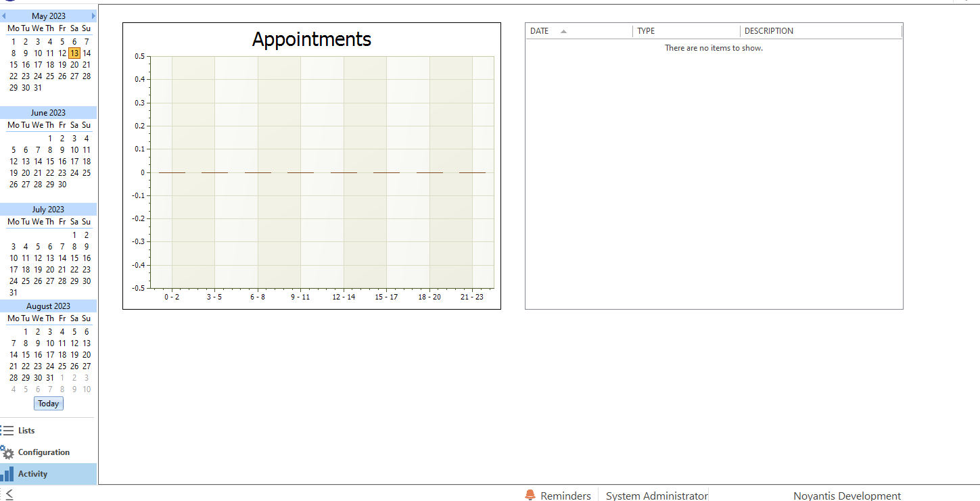Click System Administrator in the status bar

click(x=656, y=496)
